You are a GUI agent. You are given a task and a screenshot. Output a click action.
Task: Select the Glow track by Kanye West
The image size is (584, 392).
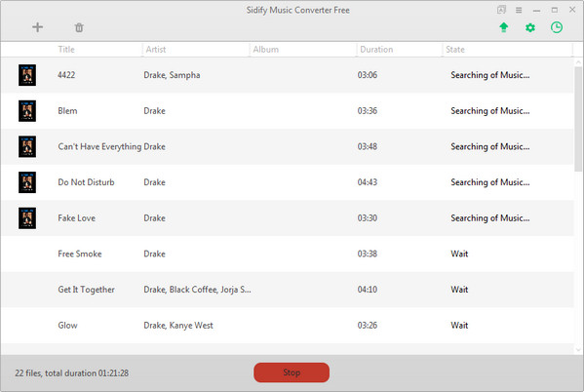pos(287,326)
